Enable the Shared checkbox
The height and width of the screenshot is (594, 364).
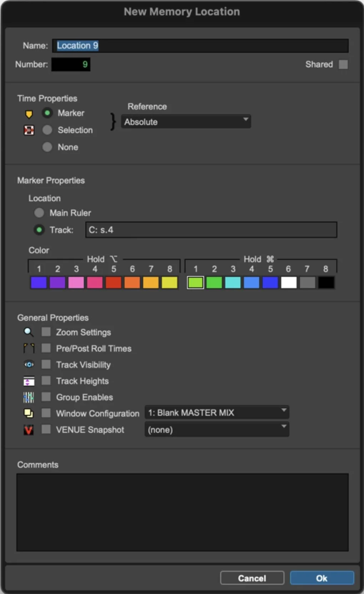click(x=343, y=65)
